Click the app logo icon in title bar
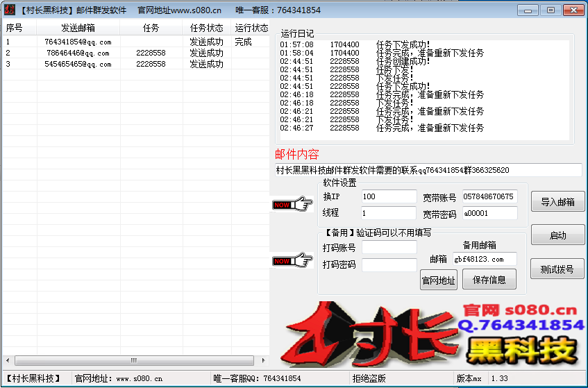 coord(10,10)
